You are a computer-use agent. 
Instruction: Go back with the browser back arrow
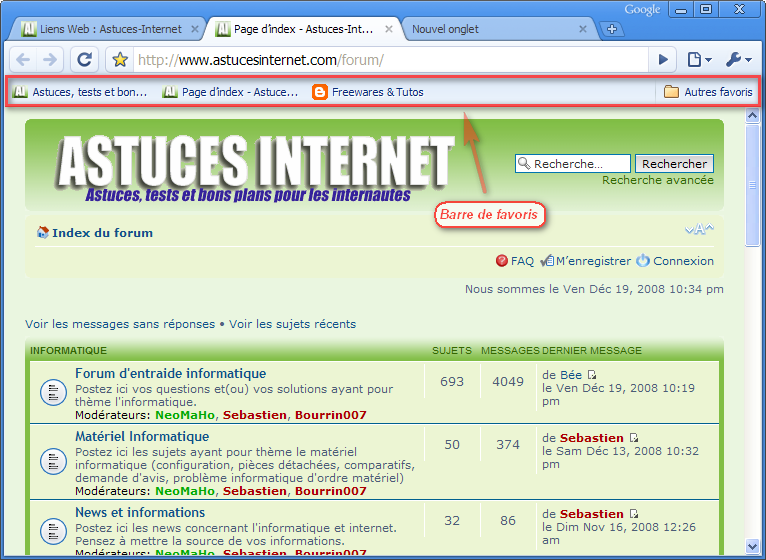coord(23,60)
